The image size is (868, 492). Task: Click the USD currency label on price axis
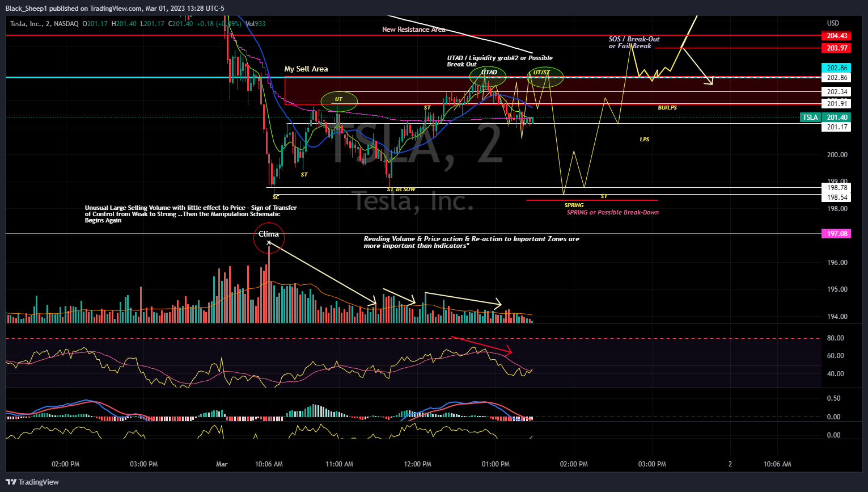click(833, 23)
